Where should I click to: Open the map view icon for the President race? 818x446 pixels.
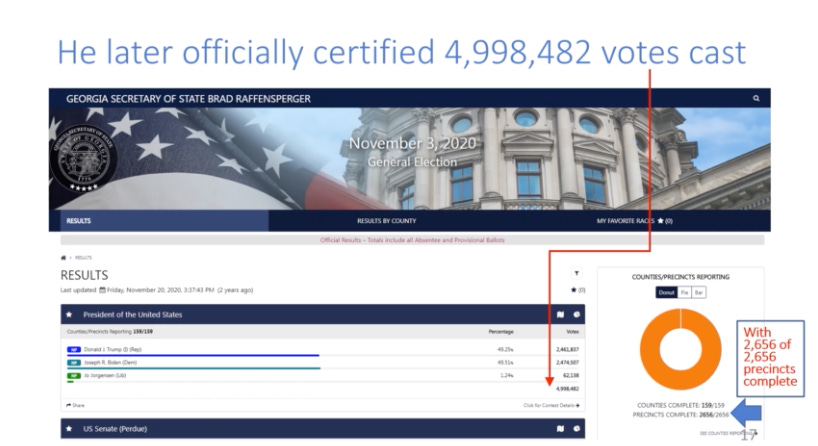tap(560, 315)
